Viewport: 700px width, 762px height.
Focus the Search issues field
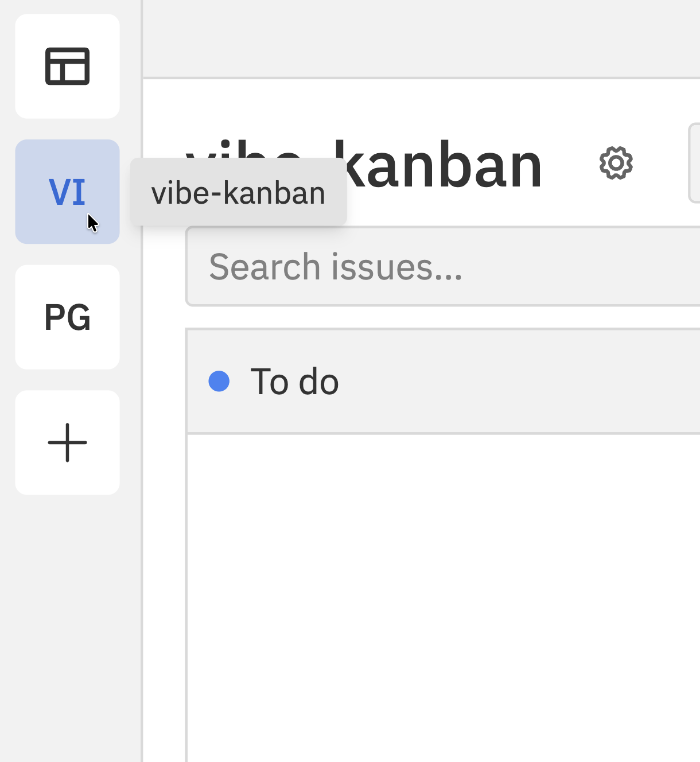pyautogui.click(x=443, y=266)
